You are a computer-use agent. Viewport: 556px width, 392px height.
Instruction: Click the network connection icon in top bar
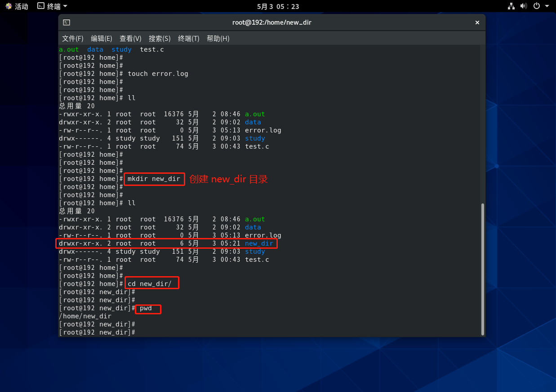tap(511, 6)
